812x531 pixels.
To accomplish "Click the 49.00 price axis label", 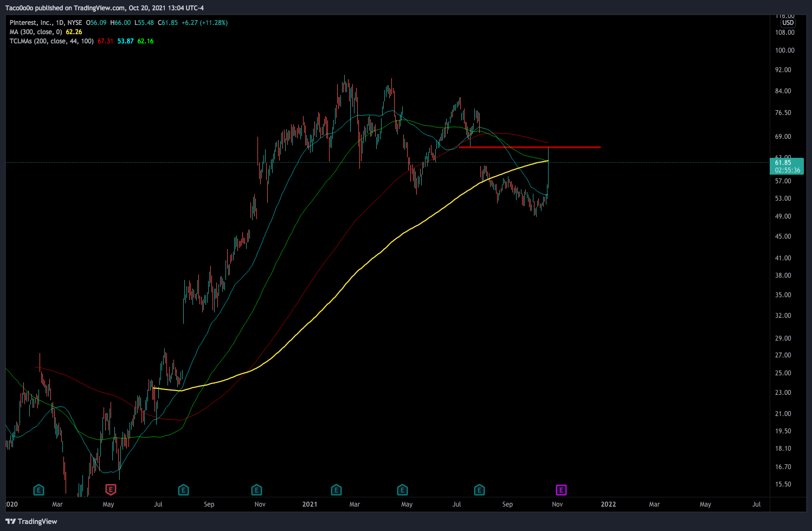I will point(783,216).
